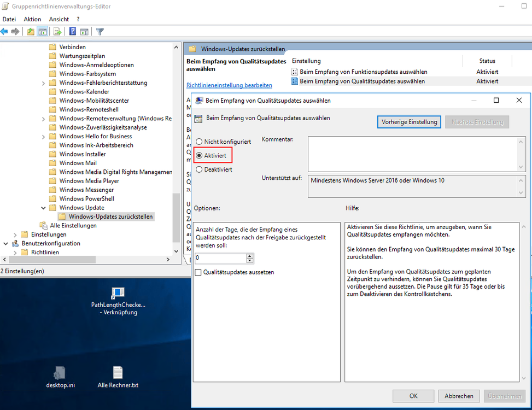Expand the Windows-Fehlerberichterstattung folder node

(x=44, y=83)
